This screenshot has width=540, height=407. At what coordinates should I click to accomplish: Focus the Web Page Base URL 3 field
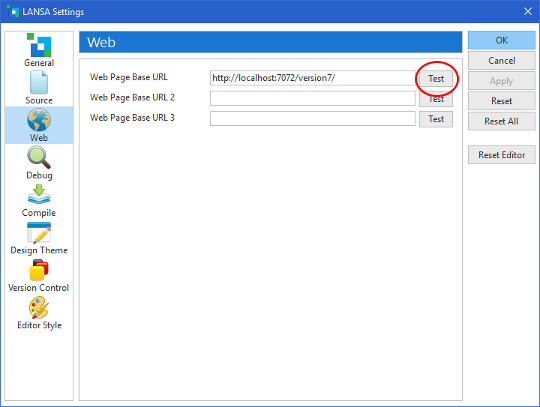pos(313,118)
